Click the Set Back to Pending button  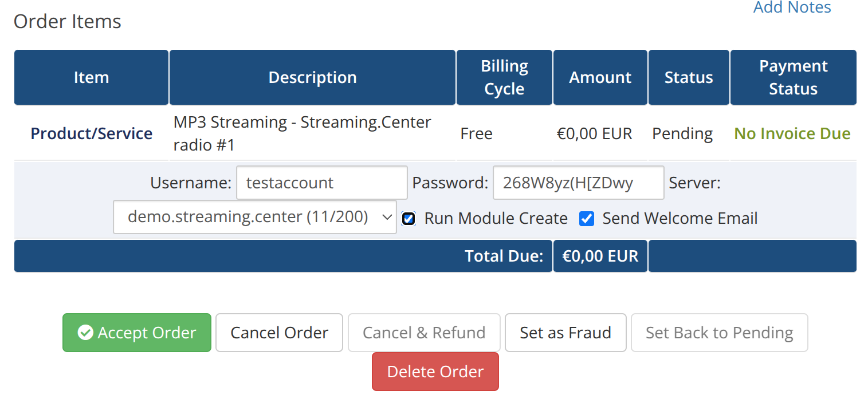[x=719, y=333]
